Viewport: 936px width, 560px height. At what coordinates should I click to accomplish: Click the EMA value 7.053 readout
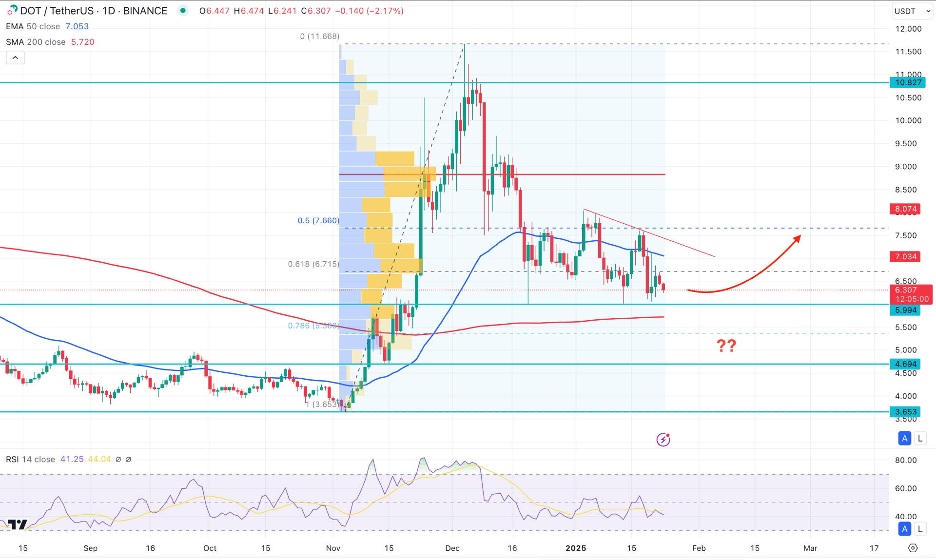77,26
